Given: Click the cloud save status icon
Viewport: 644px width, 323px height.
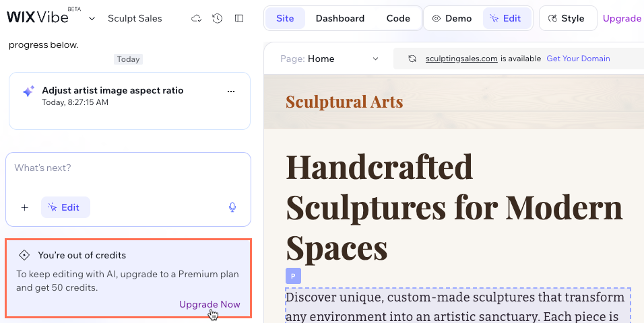Looking at the screenshot, I should pos(196,18).
